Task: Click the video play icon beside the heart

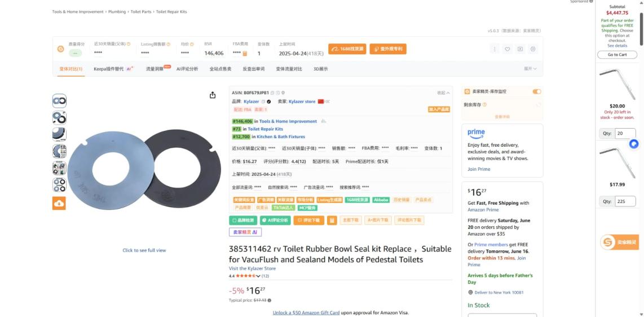Action: [x=520, y=49]
